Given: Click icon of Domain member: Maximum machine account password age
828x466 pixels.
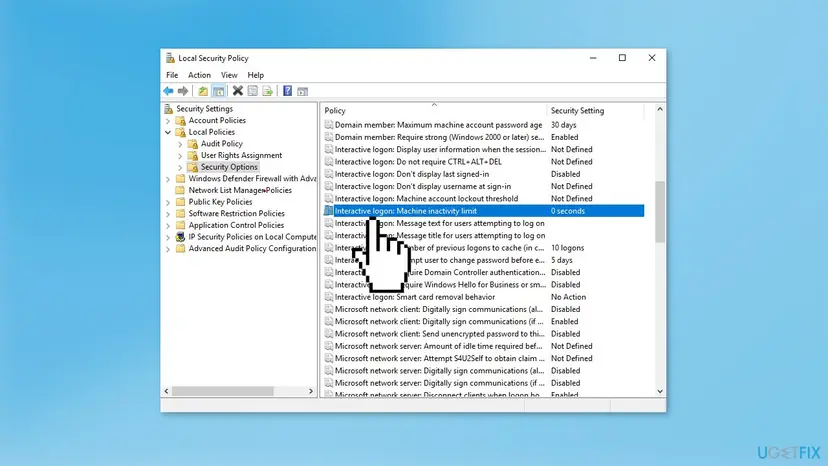Looking at the screenshot, I should tap(328, 125).
